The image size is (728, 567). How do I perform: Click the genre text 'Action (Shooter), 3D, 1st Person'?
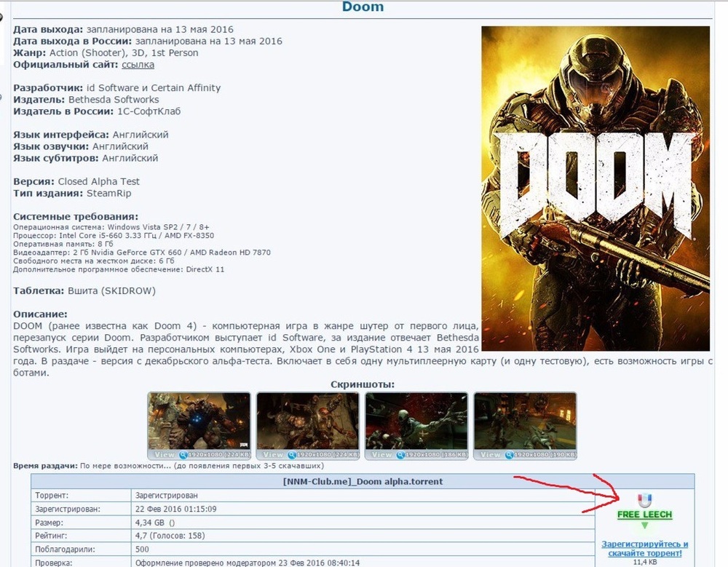coord(124,53)
